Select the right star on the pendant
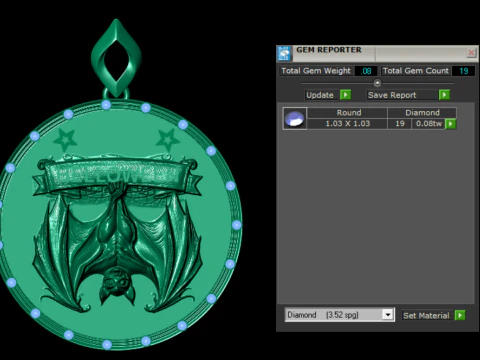The width and height of the screenshot is (480, 360). tap(167, 139)
